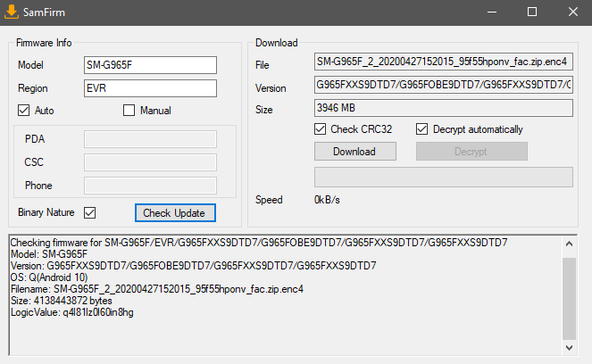The width and height of the screenshot is (592, 364).
Task: Start the firmware with Download button
Action: tap(355, 152)
